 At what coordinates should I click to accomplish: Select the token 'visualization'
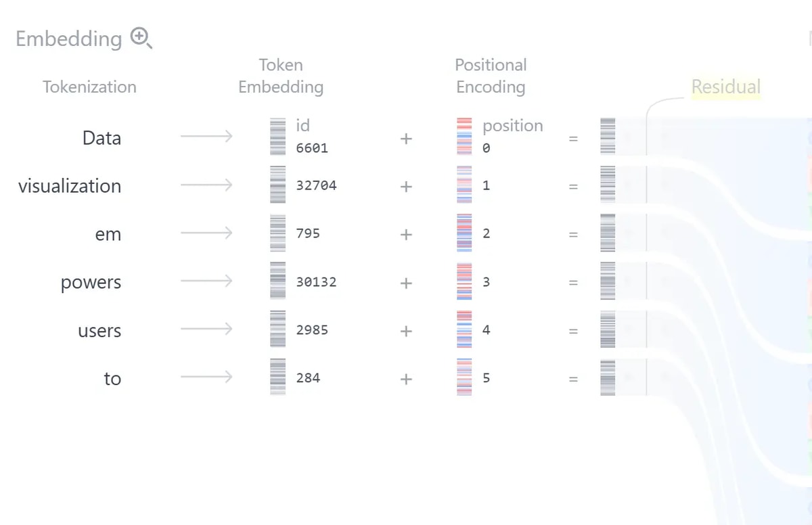coord(70,186)
